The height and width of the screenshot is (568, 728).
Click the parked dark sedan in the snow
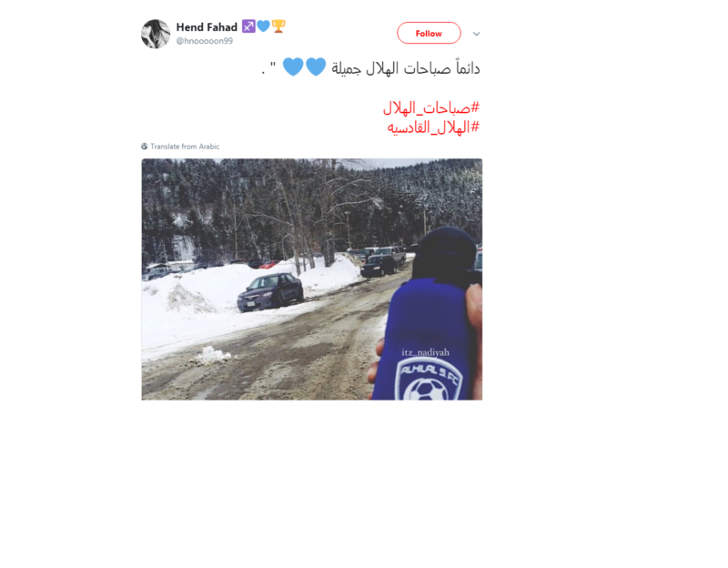[x=270, y=291]
